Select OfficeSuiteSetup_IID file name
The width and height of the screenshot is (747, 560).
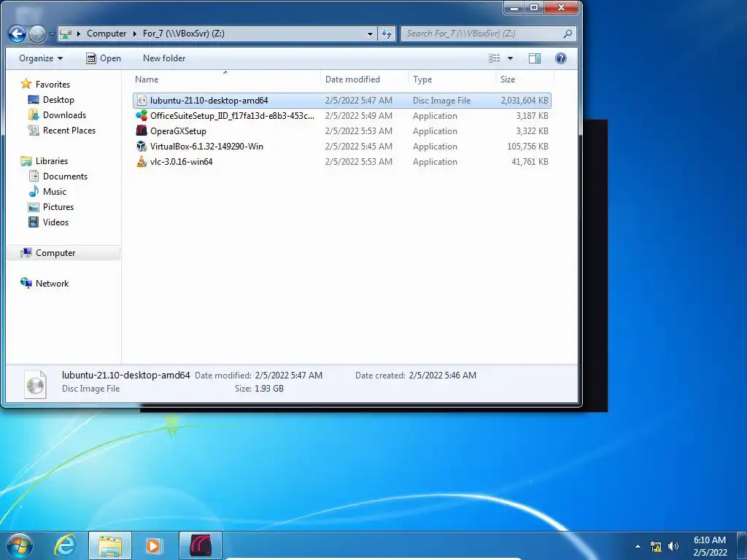(x=232, y=116)
